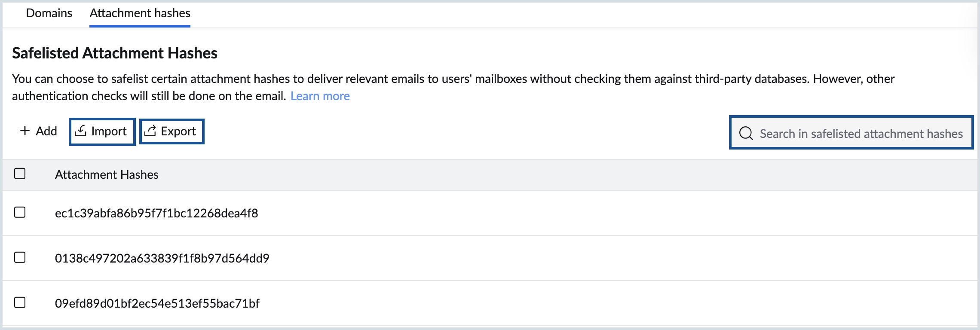Check the row for hash ec1c39abfa86b95f7f1bc12268dea4f8
The image size is (980, 330).
click(x=19, y=212)
